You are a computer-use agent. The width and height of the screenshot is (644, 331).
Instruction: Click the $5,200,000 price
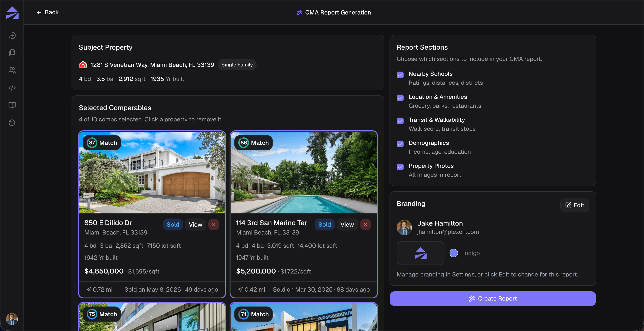coord(256,271)
